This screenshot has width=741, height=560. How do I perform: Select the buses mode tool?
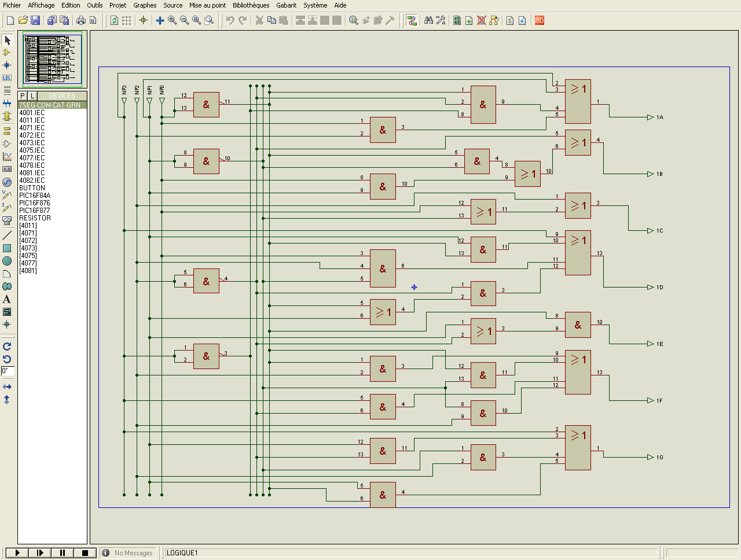pos(7,104)
